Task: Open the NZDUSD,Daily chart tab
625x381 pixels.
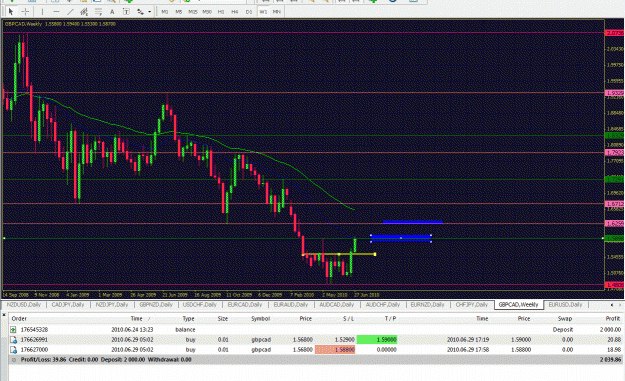Action: pyautogui.click(x=24, y=304)
